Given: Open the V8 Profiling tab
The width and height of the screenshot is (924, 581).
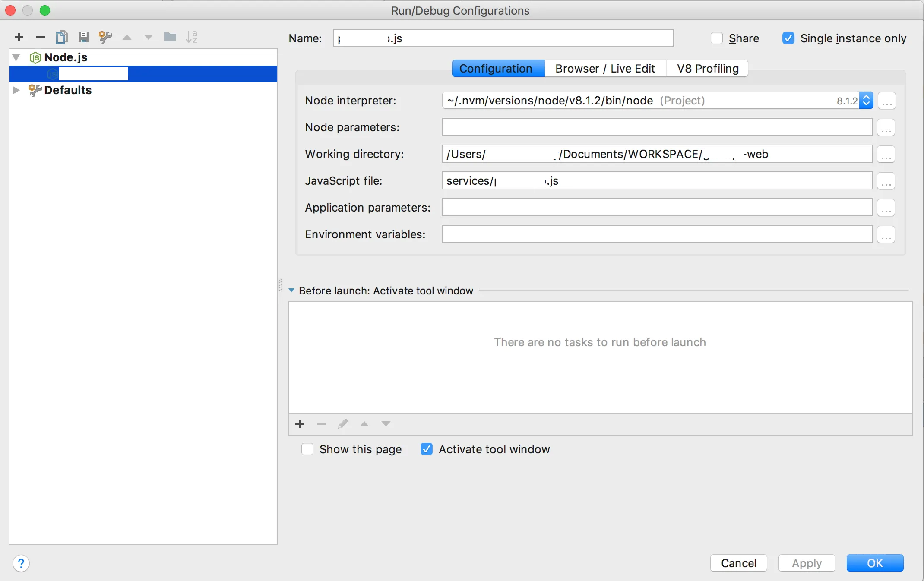Looking at the screenshot, I should click(707, 69).
